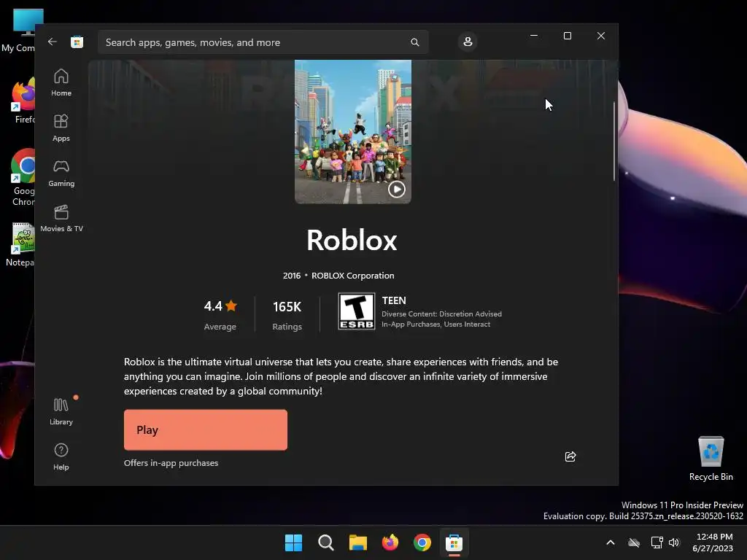Click the 'Offers in-app purchases' text
The height and width of the screenshot is (560, 747).
click(171, 463)
